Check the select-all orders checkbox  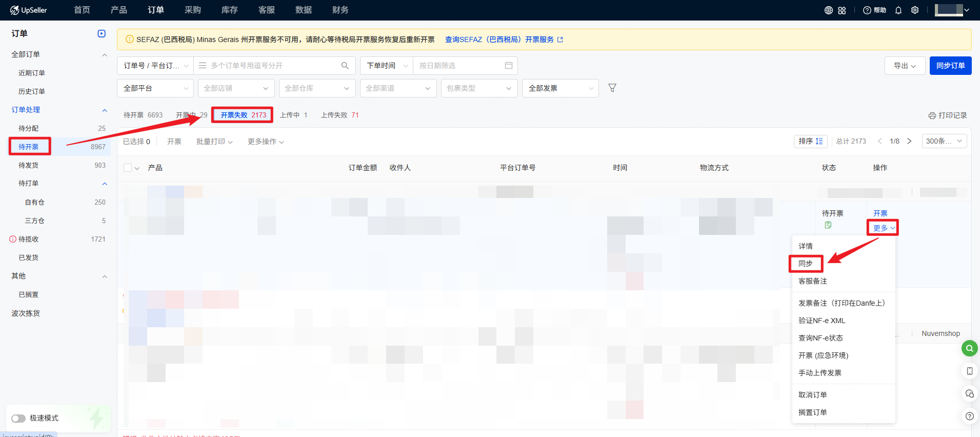tap(128, 168)
